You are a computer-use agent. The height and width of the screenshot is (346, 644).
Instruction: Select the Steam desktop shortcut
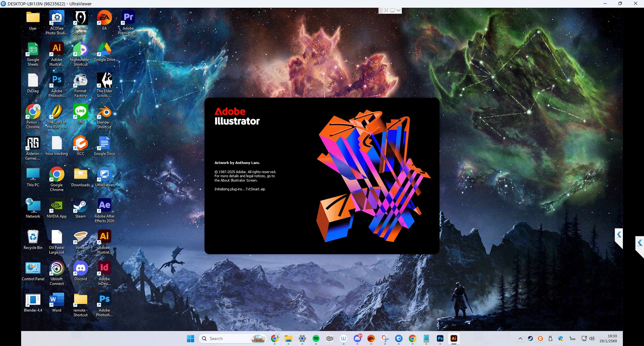(x=80, y=209)
